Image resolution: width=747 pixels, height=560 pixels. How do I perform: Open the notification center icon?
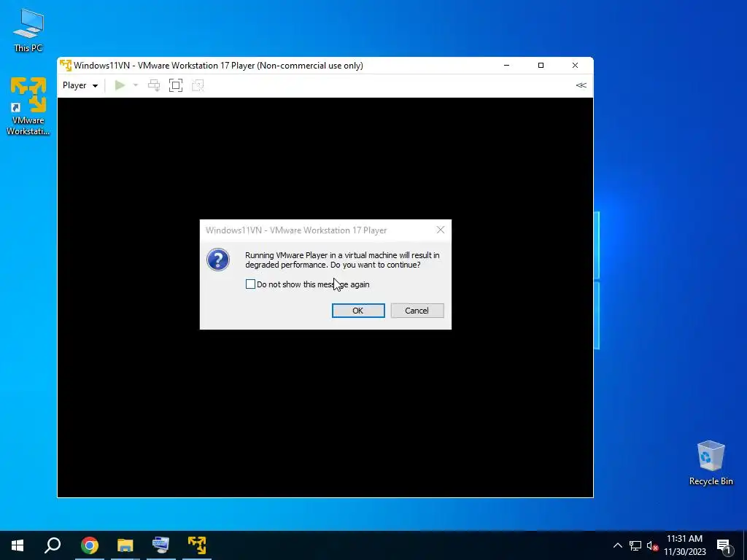point(724,546)
